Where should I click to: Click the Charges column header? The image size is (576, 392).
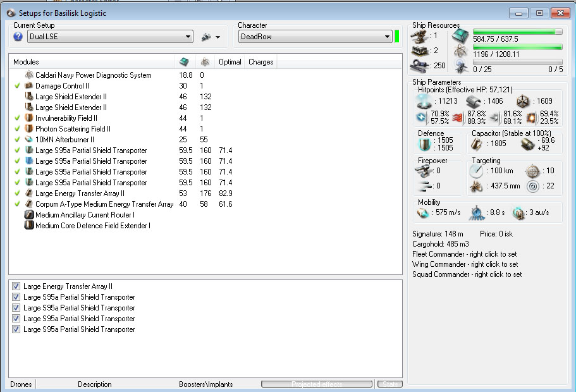click(261, 62)
